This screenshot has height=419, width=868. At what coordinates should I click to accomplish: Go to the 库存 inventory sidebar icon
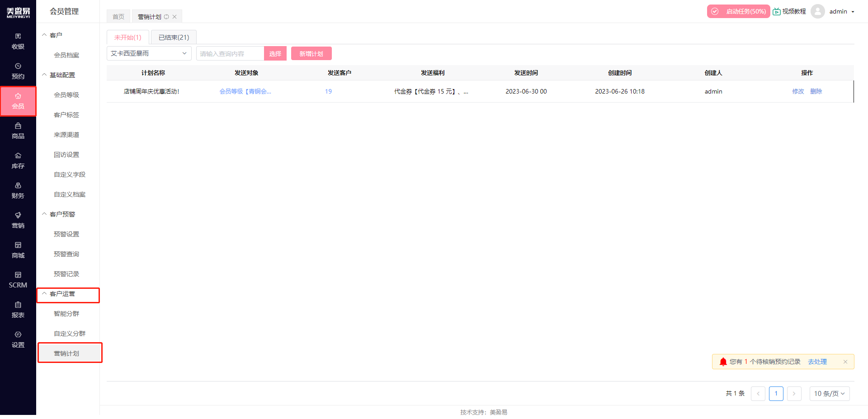tap(18, 160)
